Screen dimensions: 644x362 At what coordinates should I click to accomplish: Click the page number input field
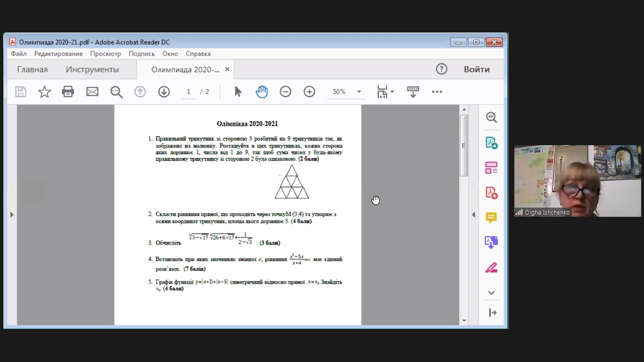[x=189, y=92]
